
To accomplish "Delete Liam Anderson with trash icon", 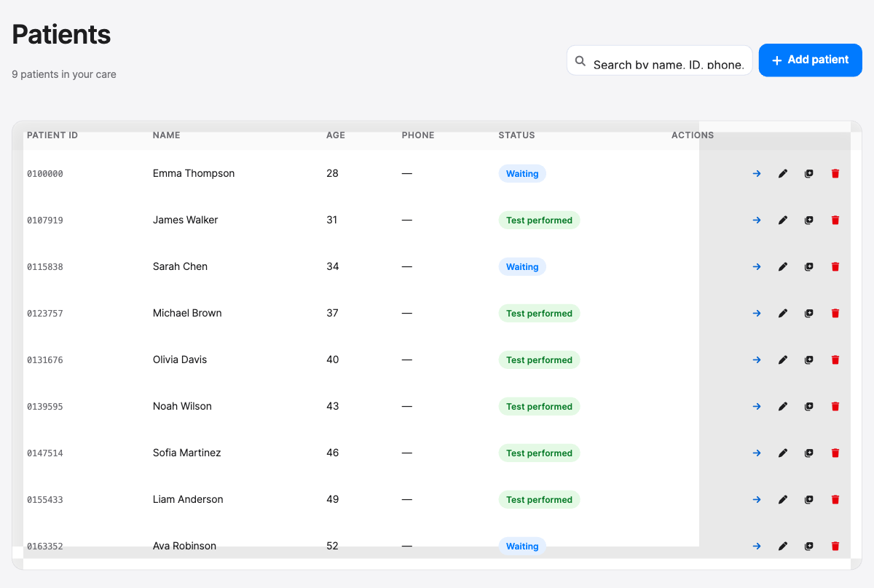I will pyautogui.click(x=835, y=500).
